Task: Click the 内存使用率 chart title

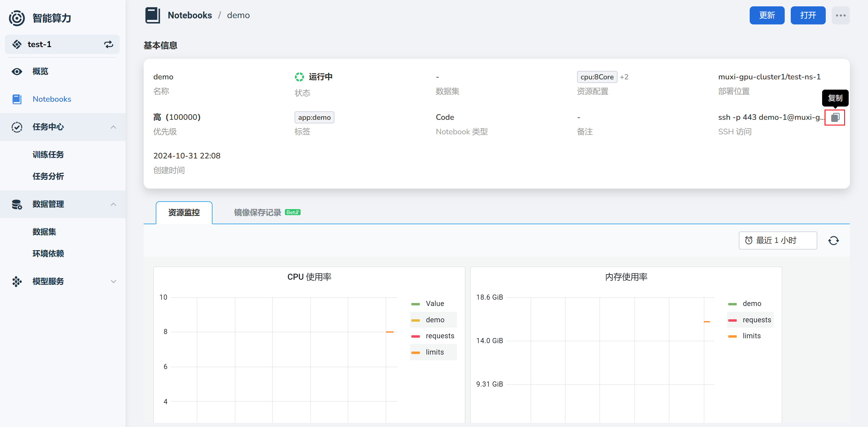Action: [x=626, y=277]
